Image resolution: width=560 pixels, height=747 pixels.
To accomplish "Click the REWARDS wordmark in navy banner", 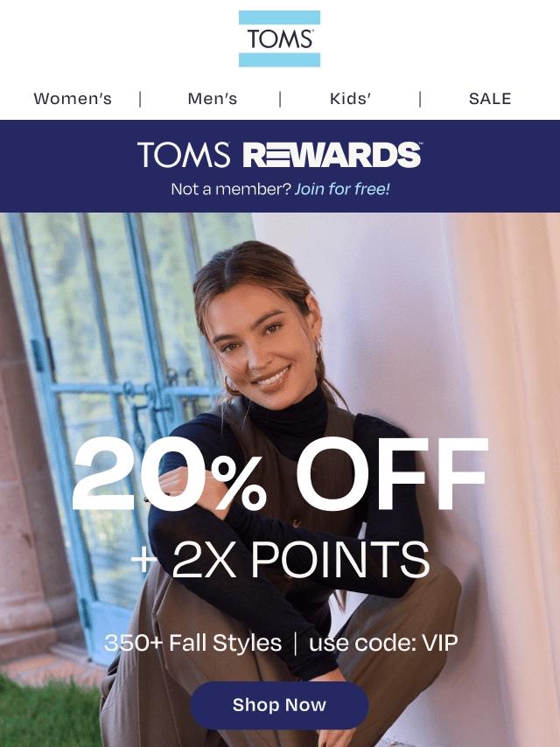I will tap(332, 155).
